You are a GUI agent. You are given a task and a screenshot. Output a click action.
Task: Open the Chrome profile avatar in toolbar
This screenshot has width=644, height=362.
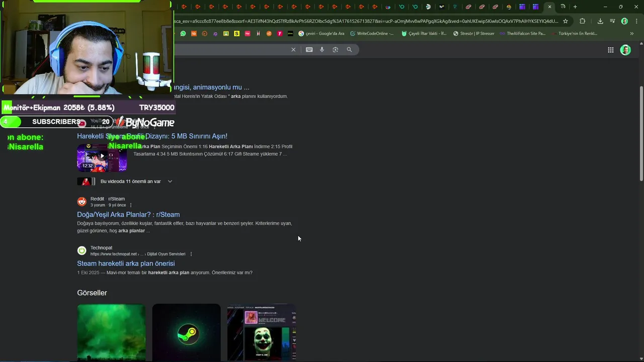[x=624, y=21]
